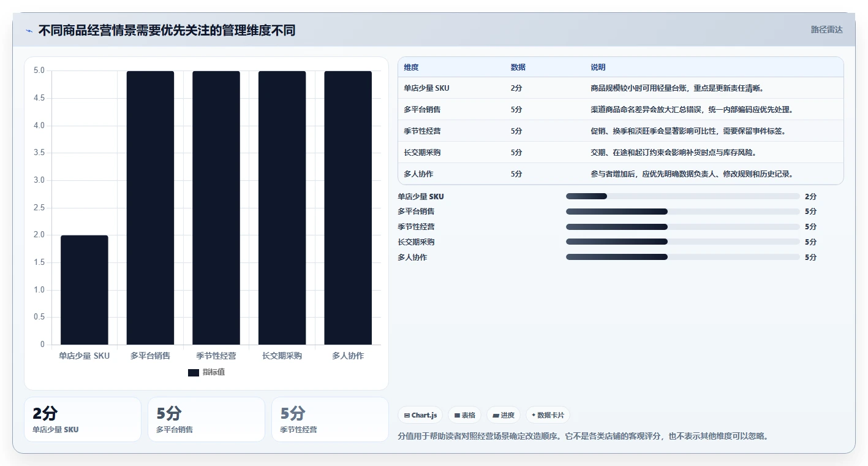868x466 pixels.
Task: Click the 季节性经营 progress bar
Action: coord(683,227)
